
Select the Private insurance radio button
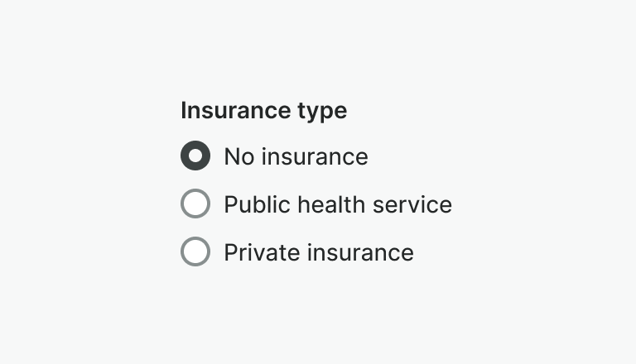195,252
